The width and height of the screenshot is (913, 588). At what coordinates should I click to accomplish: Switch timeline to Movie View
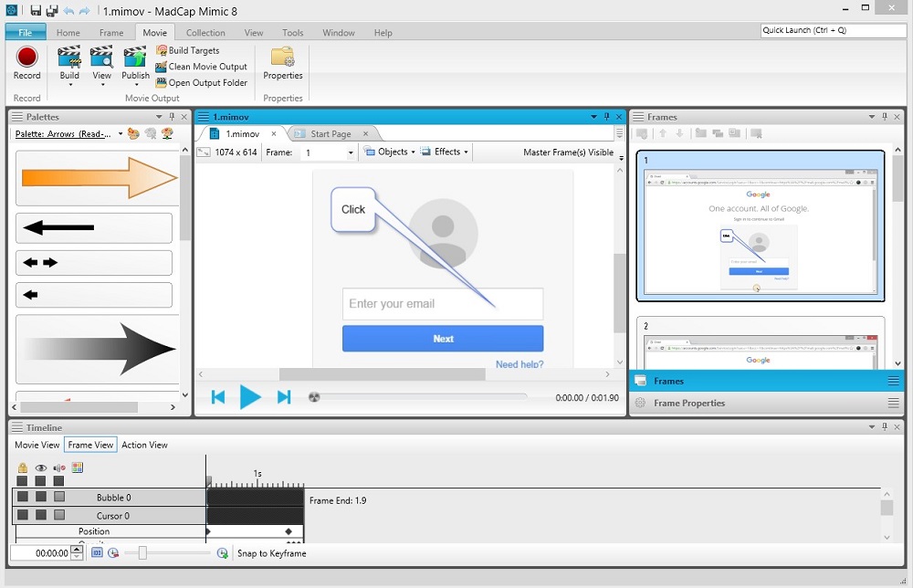pyautogui.click(x=37, y=445)
